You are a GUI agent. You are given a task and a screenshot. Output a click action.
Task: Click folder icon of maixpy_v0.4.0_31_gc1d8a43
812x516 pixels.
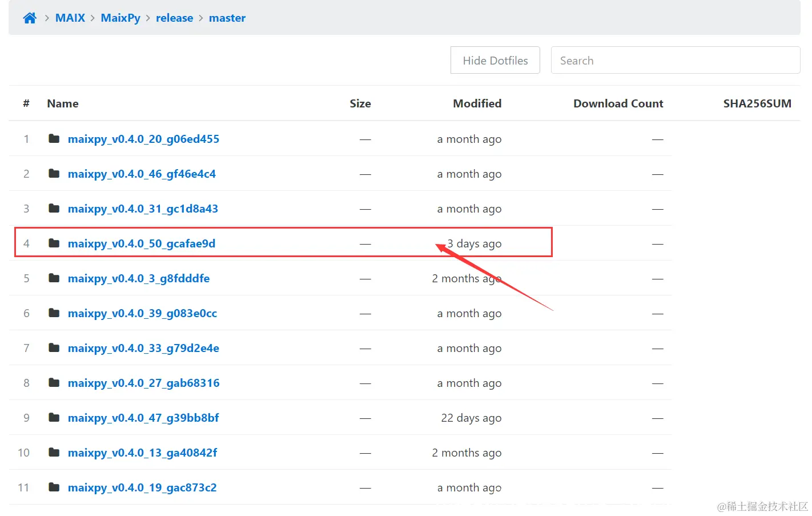click(54, 209)
